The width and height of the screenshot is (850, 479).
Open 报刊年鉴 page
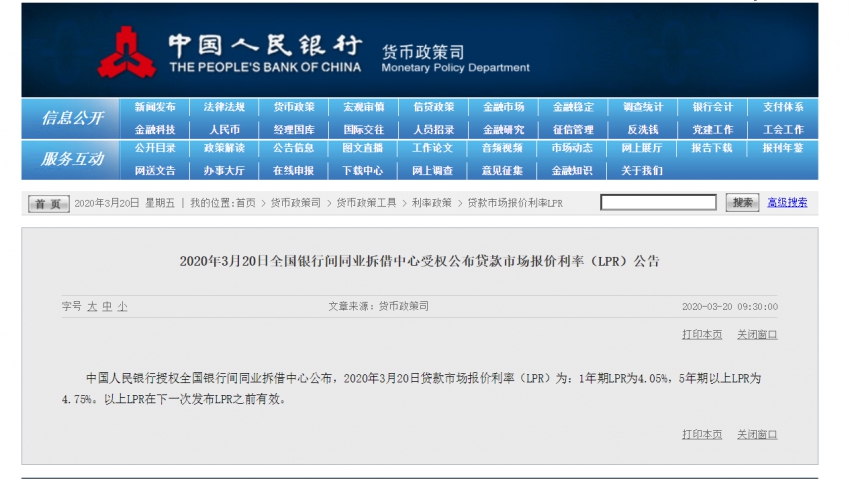pos(783,148)
